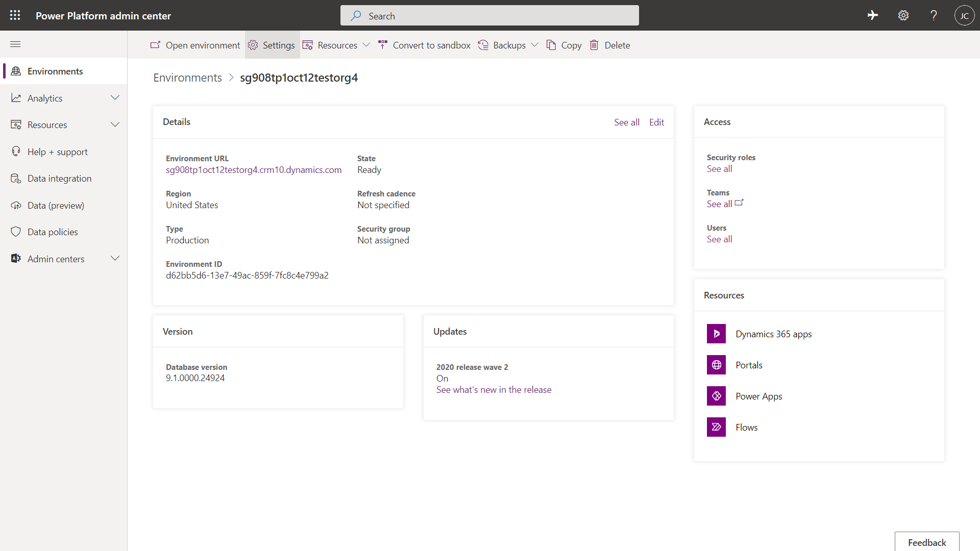This screenshot has height=551, width=980.
Task: Click the Resources sidebar icon
Action: coord(16,124)
